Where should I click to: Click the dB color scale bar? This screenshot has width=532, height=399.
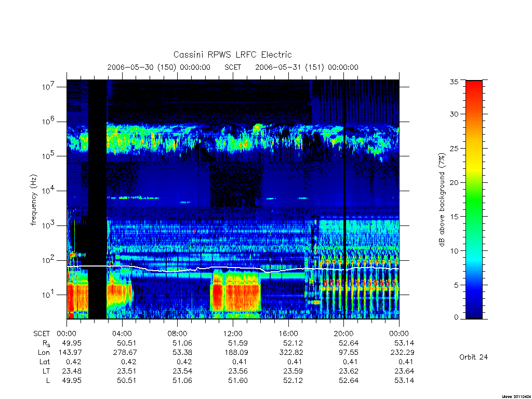click(474, 199)
